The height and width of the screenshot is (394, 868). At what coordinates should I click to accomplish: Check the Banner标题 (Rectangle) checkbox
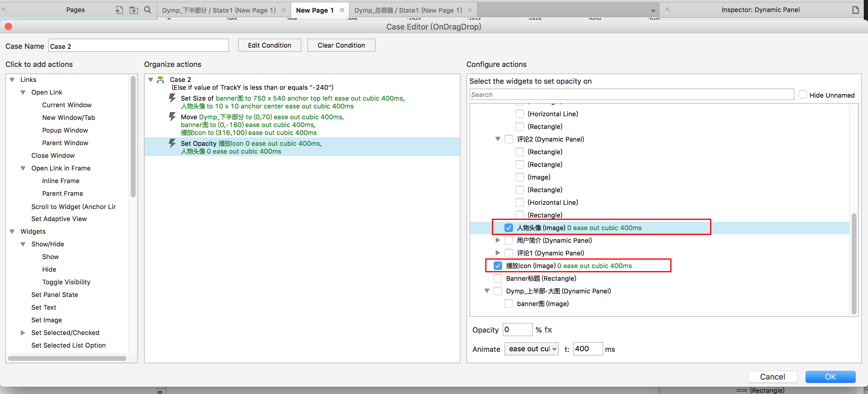498,279
